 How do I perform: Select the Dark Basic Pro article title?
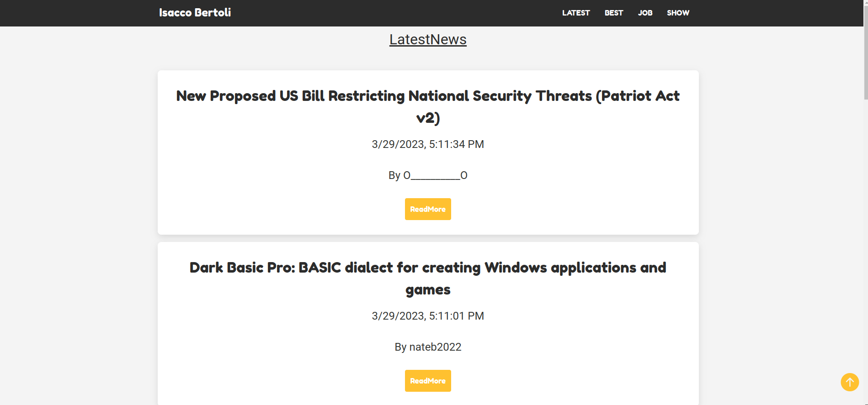[428, 279]
